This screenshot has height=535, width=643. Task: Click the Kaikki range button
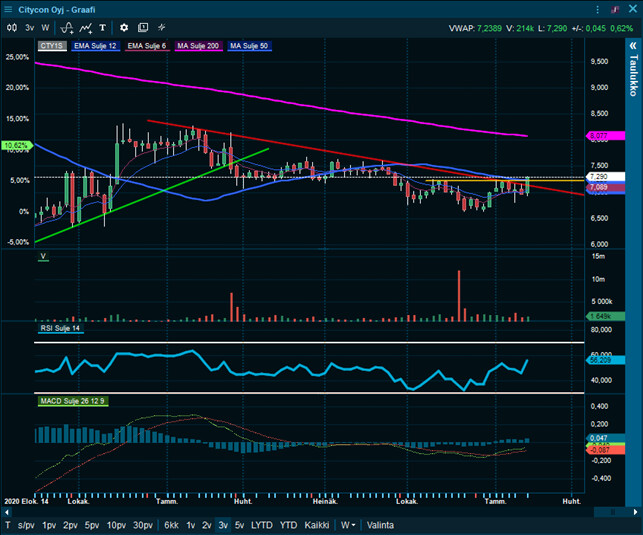pos(317,525)
